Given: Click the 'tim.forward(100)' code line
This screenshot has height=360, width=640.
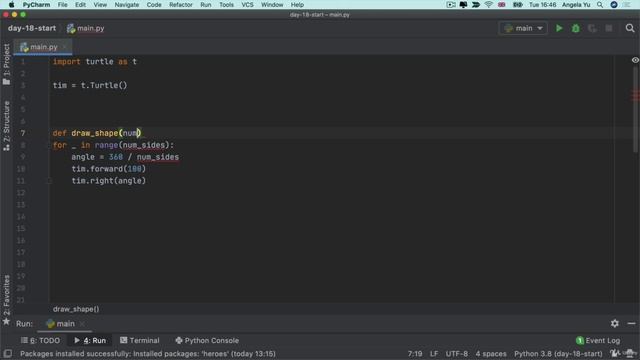Looking at the screenshot, I should pos(109,169).
